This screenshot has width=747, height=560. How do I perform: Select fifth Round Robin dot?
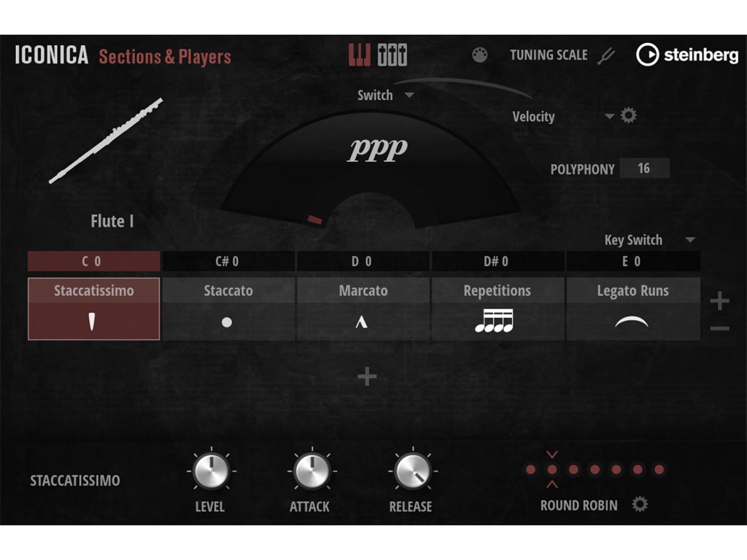[x=616, y=470]
